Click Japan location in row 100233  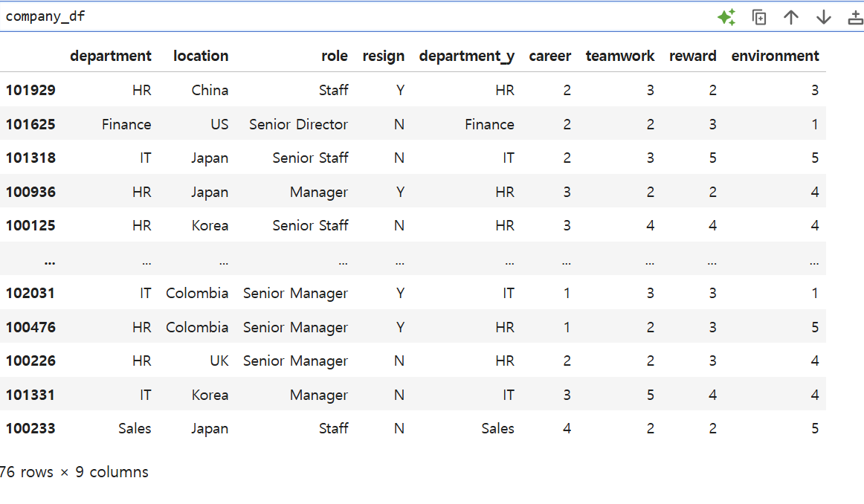pyautogui.click(x=210, y=429)
